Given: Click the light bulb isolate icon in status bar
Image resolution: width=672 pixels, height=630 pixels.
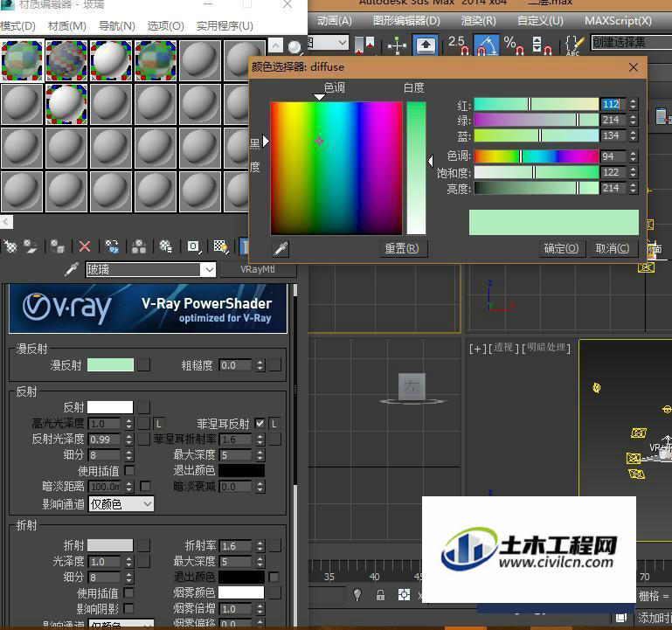Looking at the screenshot, I should (357, 595).
